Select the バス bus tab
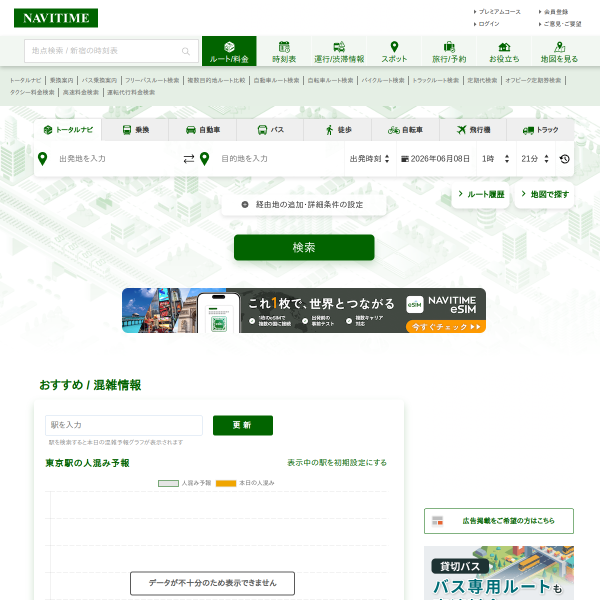The height and width of the screenshot is (600, 600). tap(270, 130)
